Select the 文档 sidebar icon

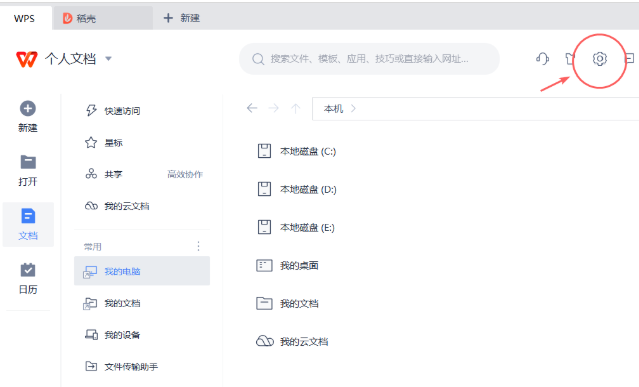click(28, 216)
